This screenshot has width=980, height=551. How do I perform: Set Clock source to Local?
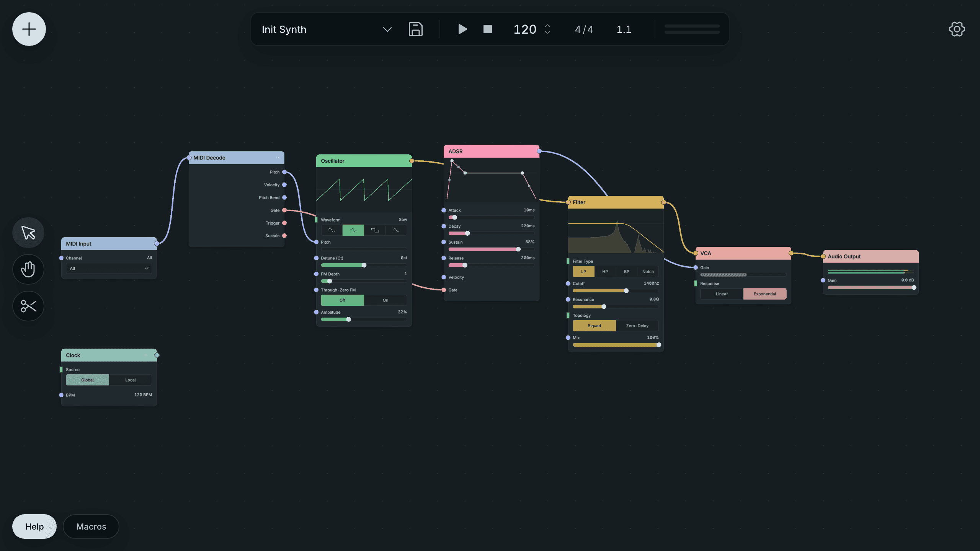tap(131, 380)
